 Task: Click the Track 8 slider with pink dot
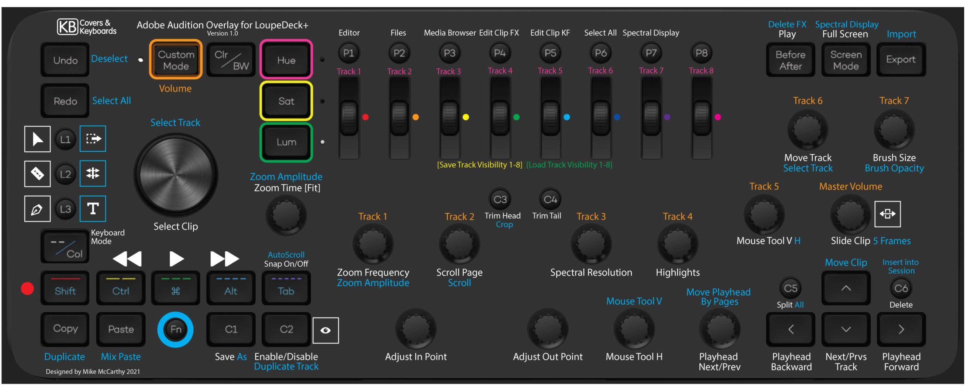(x=701, y=118)
